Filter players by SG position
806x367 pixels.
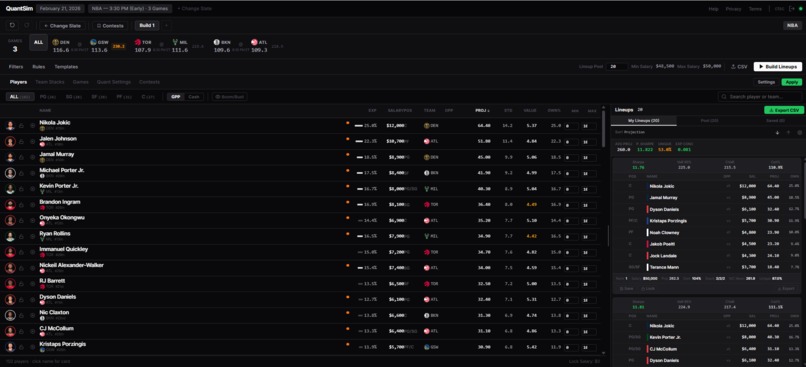click(73, 97)
